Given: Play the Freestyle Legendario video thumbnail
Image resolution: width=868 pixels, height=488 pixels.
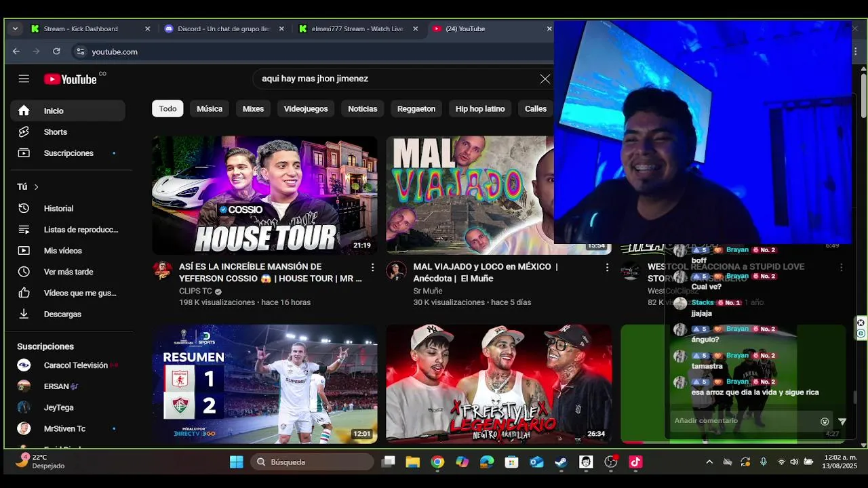Looking at the screenshot, I should [499, 384].
